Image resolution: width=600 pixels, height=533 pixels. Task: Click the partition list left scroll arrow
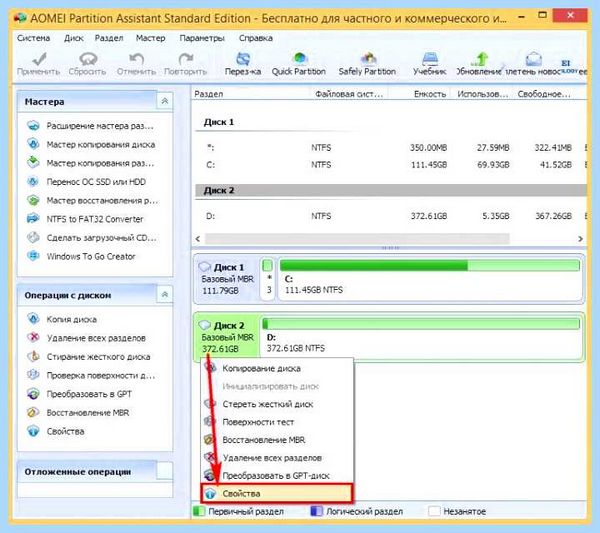[x=198, y=239]
